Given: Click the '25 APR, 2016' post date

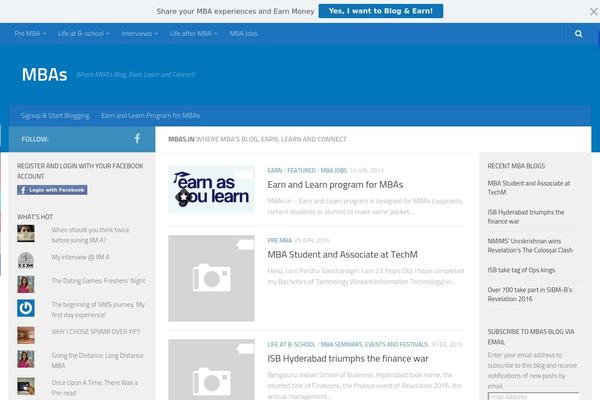Looking at the screenshot, I should tap(311, 240).
